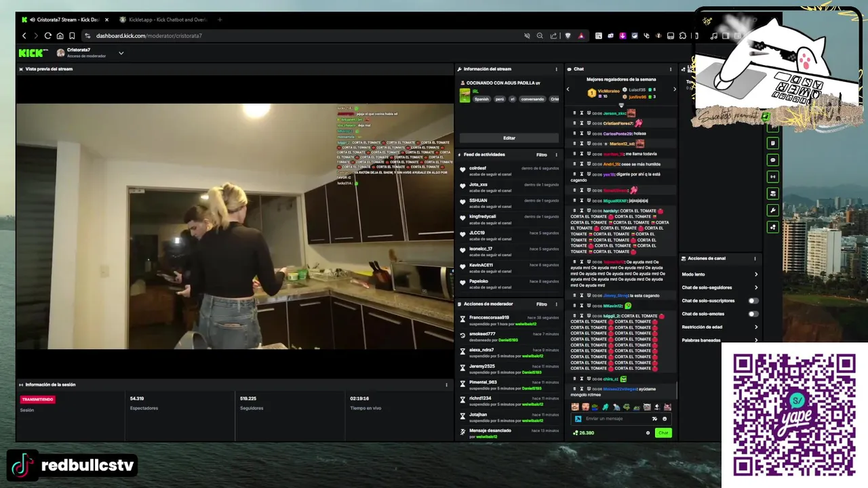
Task: Click the stream preview video
Action: coord(235,226)
